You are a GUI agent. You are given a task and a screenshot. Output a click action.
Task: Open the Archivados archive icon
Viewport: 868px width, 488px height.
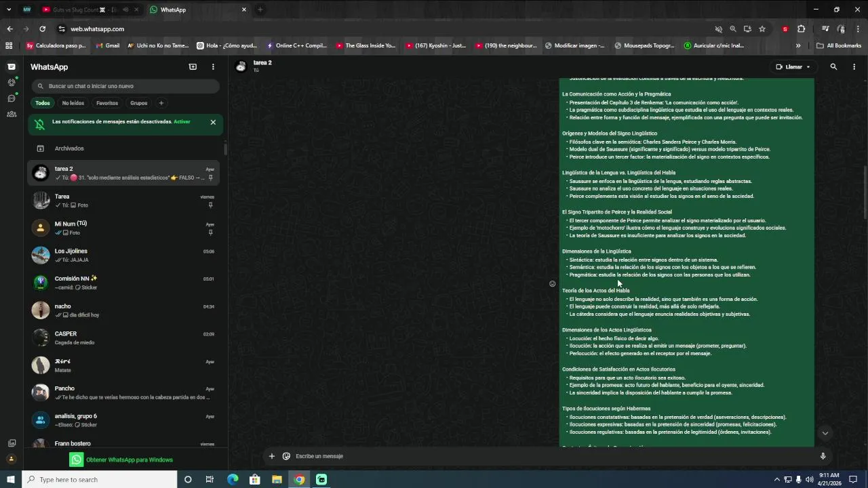[40, 148]
